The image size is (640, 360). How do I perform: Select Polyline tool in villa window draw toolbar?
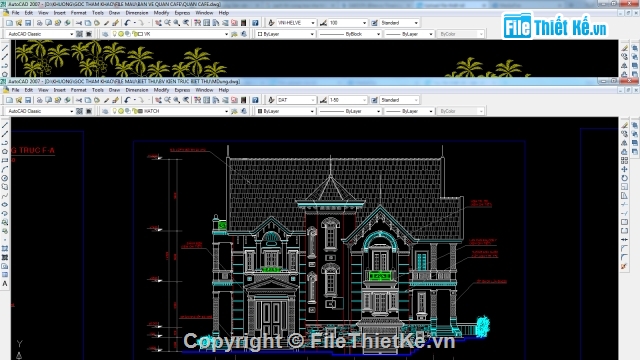(x=5, y=143)
